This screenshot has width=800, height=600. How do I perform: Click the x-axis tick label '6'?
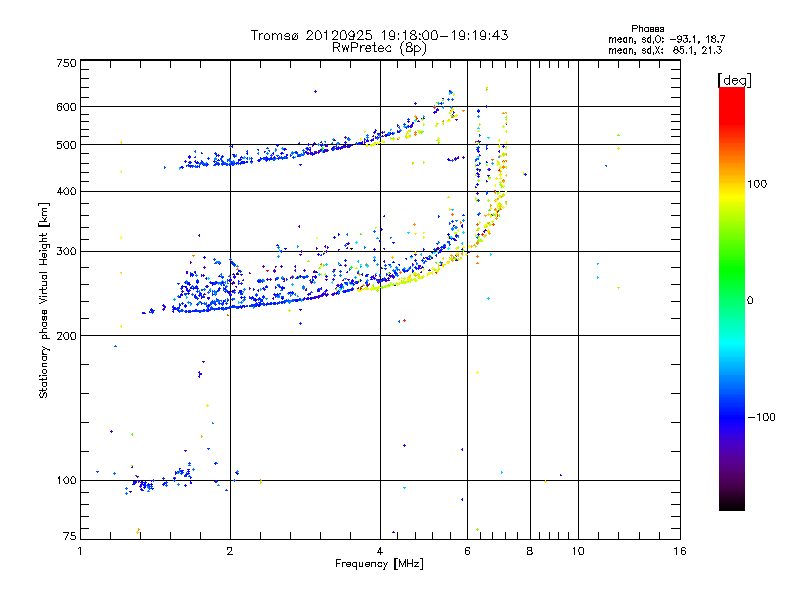point(467,551)
